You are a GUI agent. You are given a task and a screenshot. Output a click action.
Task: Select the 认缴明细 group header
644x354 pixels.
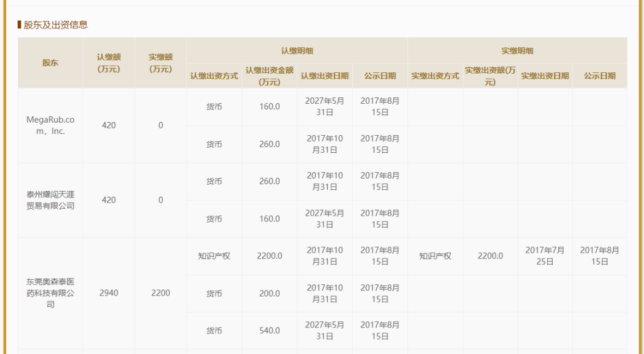[x=297, y=50]
